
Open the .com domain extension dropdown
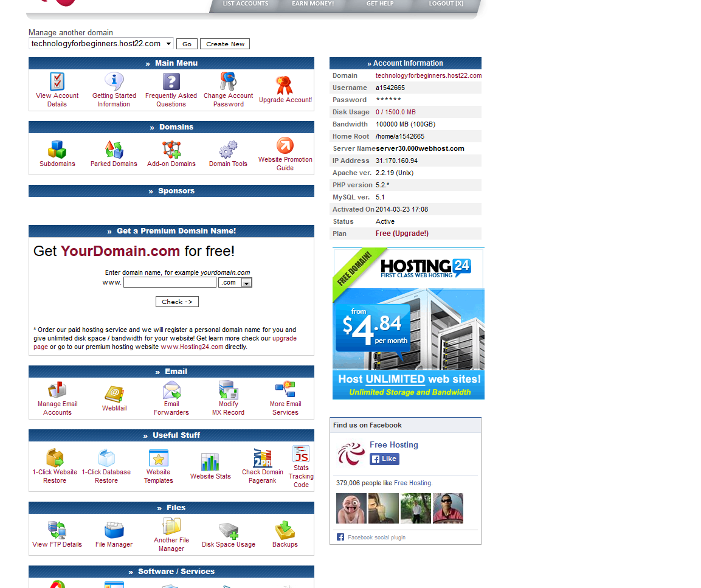tap(235, 283)
